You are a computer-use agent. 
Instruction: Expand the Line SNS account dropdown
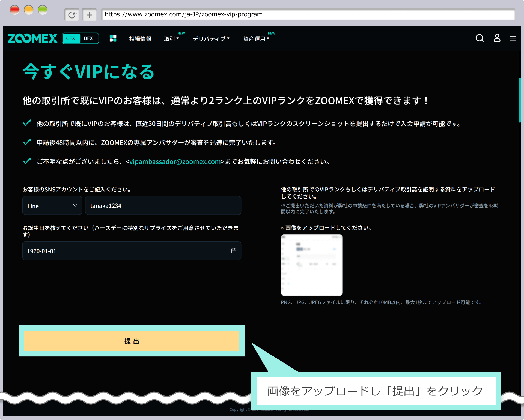(52, 206)
